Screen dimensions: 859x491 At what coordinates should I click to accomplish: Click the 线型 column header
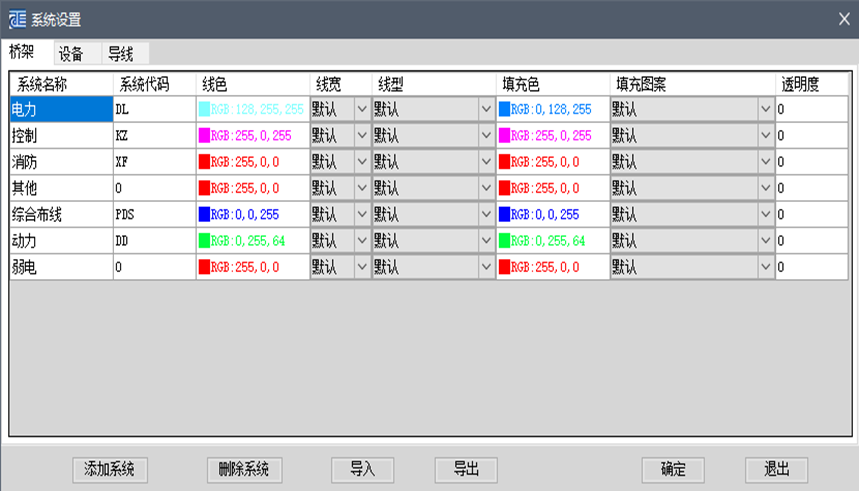[434, 84]
